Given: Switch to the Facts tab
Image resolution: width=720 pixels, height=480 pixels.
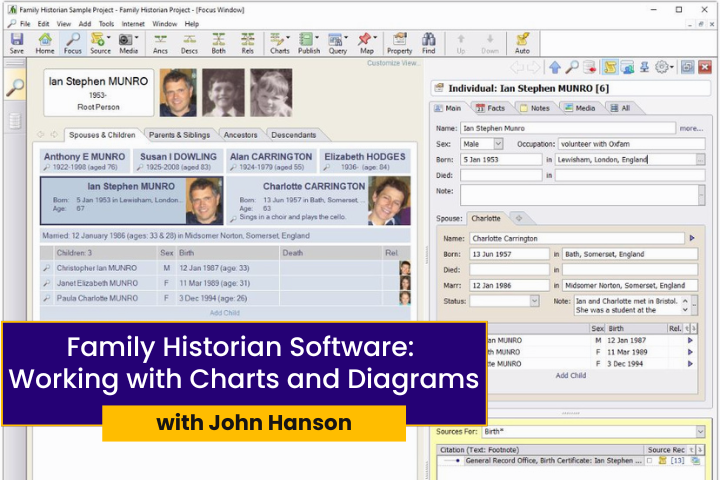Looking at the screenshot, I should click(491, 108).
